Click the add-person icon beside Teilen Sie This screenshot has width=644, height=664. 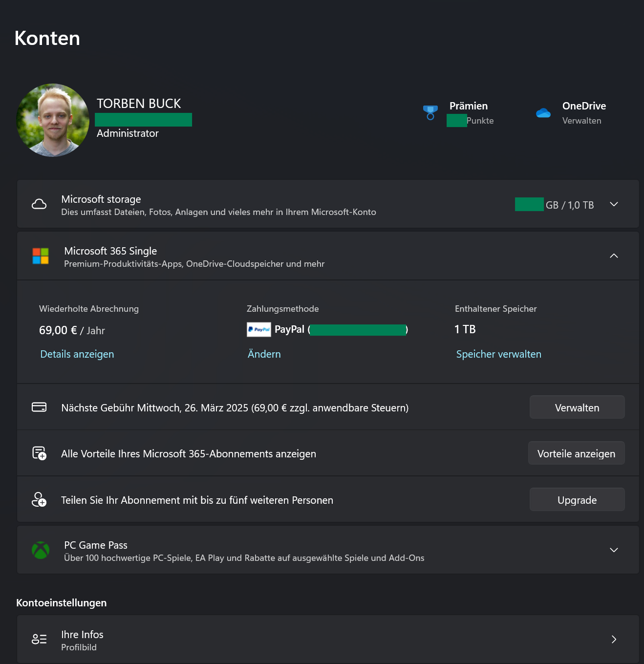pos(39,499)
